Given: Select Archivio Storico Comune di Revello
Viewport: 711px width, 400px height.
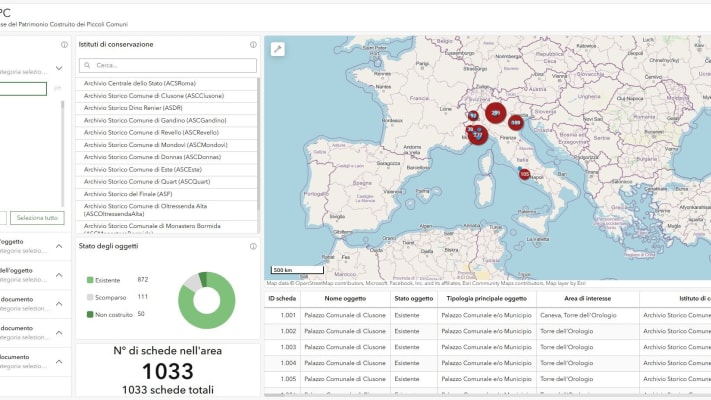Looking at the screenshot, I should (x=166, y=132).
